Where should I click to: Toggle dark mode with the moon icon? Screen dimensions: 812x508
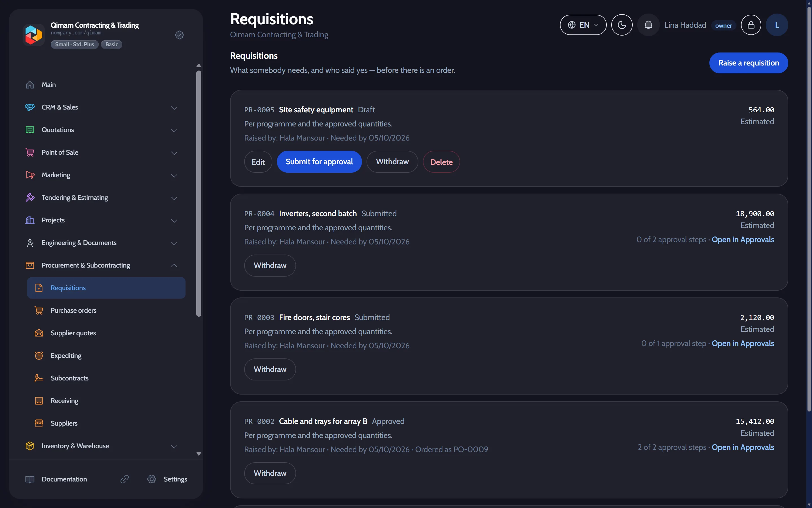(x=621, y=25)
